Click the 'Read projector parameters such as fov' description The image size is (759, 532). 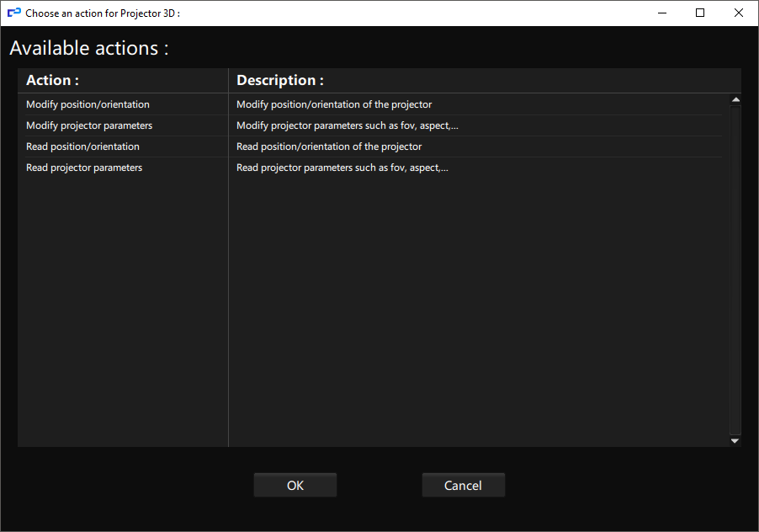342,168
